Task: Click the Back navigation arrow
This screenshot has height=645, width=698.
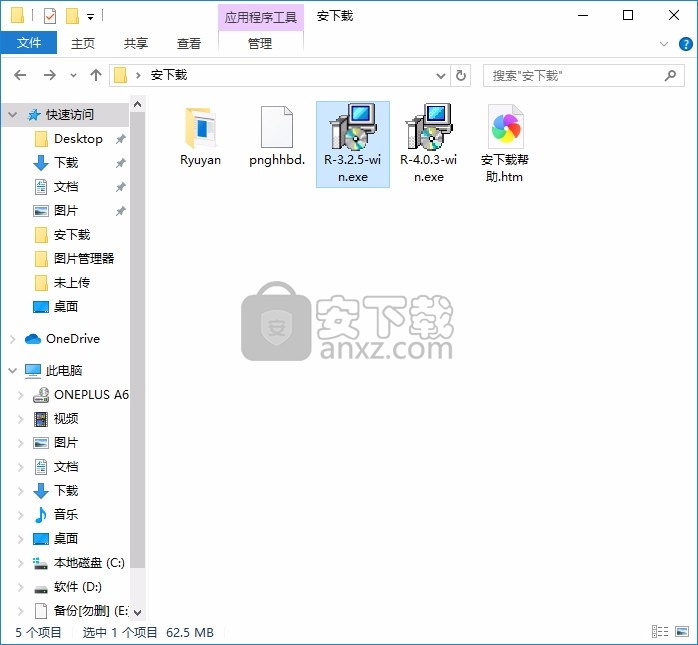Action: (x=20, y=75)
